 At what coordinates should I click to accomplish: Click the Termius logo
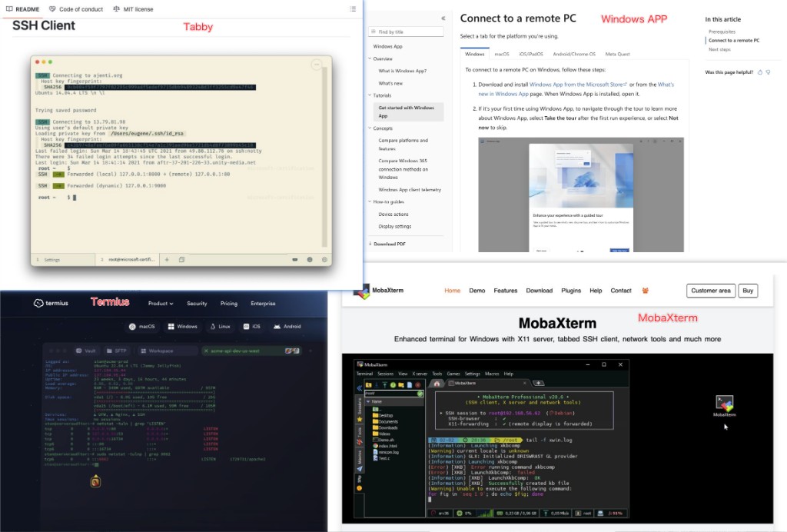[51, 303]
